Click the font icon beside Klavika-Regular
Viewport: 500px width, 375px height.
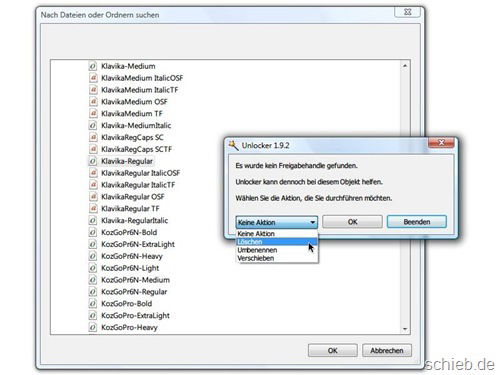(x=93, y=161)
